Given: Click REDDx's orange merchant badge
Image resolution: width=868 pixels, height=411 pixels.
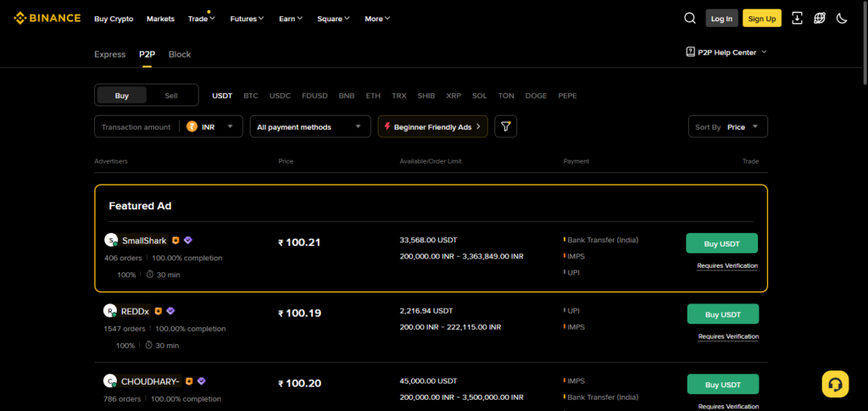Looking at the screenshot, I should coord(158,312).
